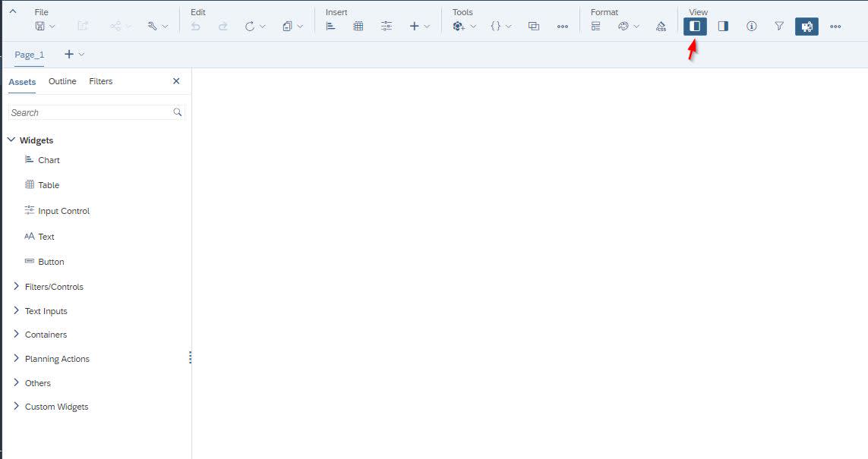
Task: Toggle the right side panel view
Action: (x=723, y=26)
